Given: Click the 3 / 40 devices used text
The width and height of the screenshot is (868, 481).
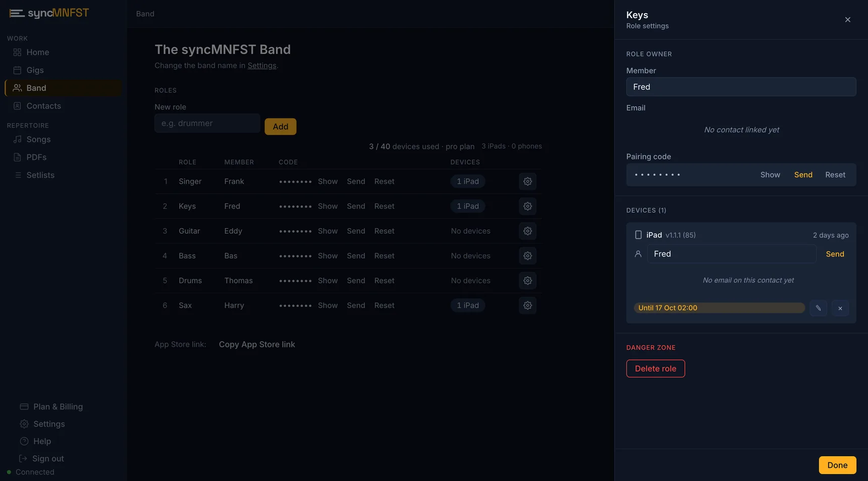Looking at the screenshot, I should (x=404, y=146).
